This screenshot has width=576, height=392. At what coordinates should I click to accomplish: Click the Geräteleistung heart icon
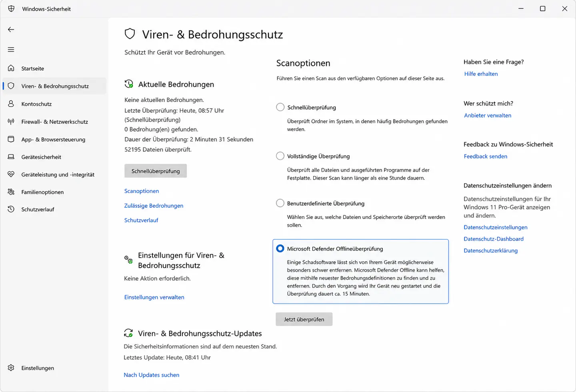tap(11, 175)
